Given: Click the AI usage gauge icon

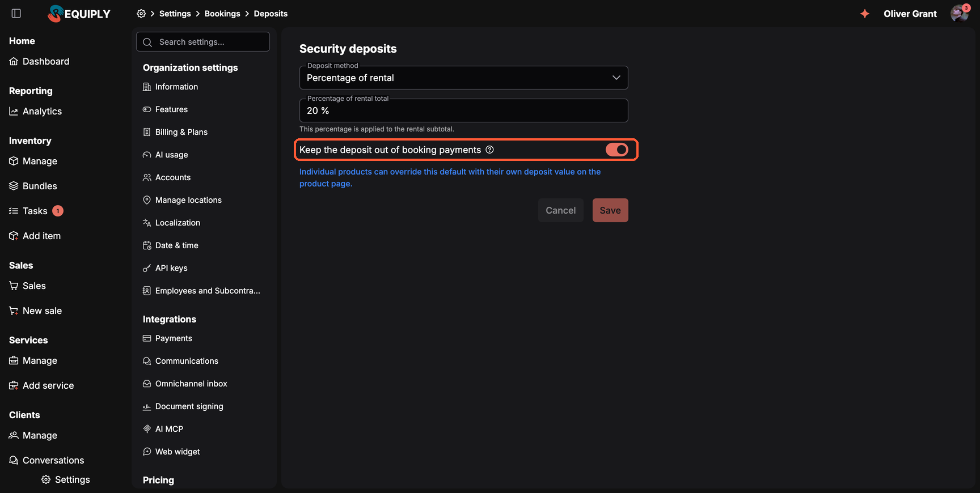Looking at the screenshot, I should (147, 155).
